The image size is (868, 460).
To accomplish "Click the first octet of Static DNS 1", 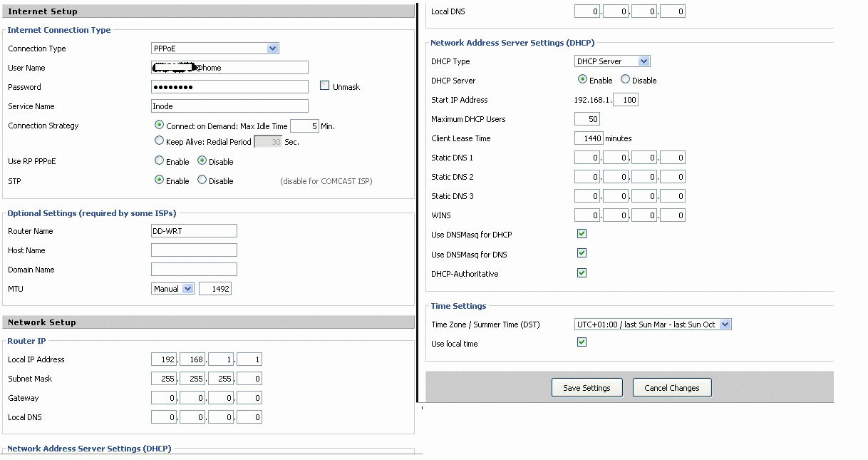I will coord(587,158).
